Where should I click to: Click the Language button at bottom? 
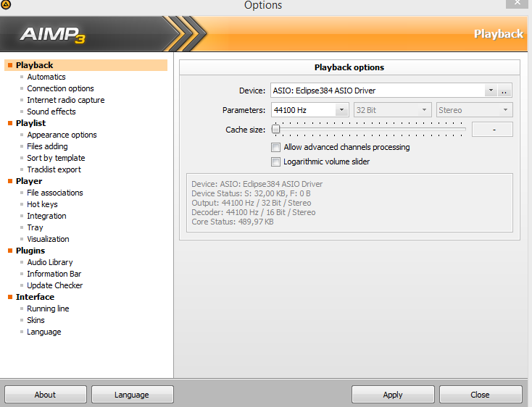[133, 395]
